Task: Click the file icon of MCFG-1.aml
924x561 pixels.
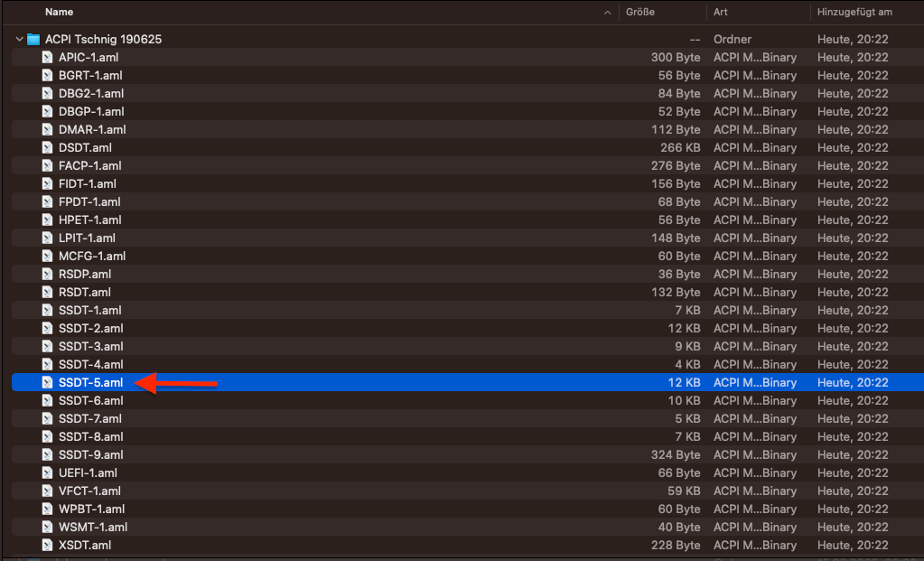Action: (x=47, y=256)
